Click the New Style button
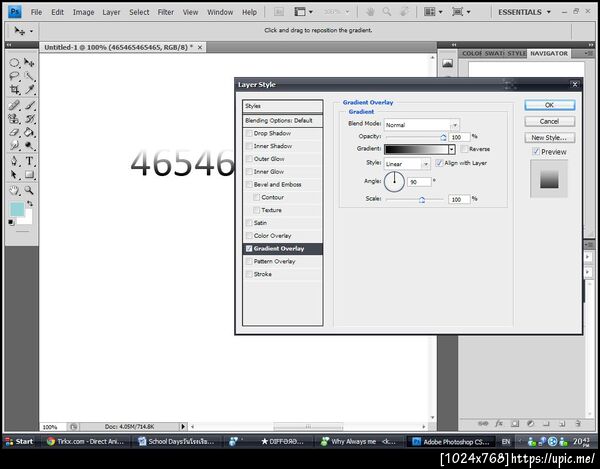Viewport: 600px width, 469px height. [x=549, y=137]
